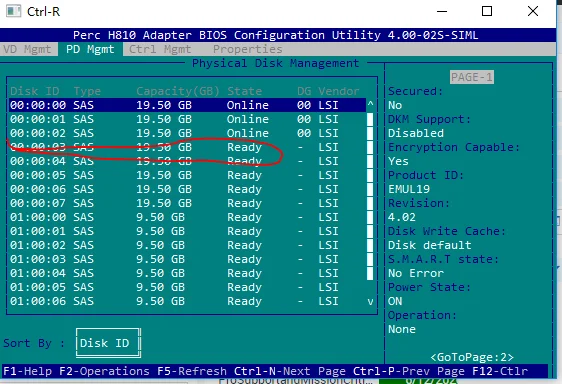Minimize the Ctrl-R window
This screenshot has height=384, width=562.
[x=442, y=11]
